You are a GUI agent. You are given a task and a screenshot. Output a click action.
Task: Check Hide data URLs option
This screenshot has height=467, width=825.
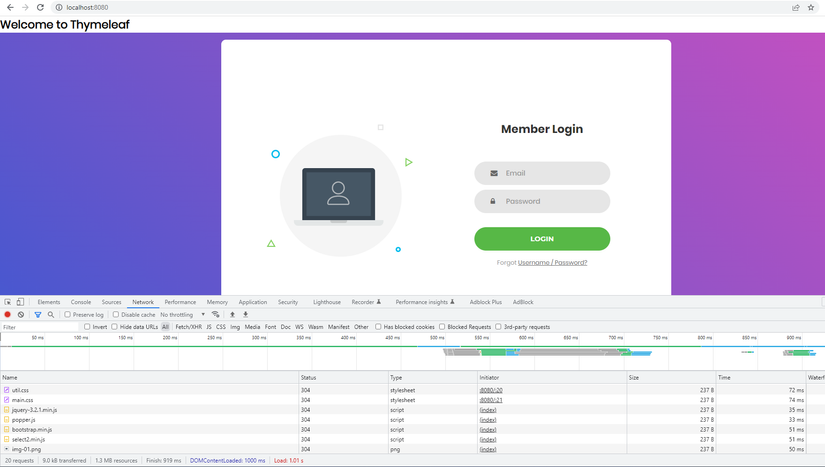click(114, 327)
